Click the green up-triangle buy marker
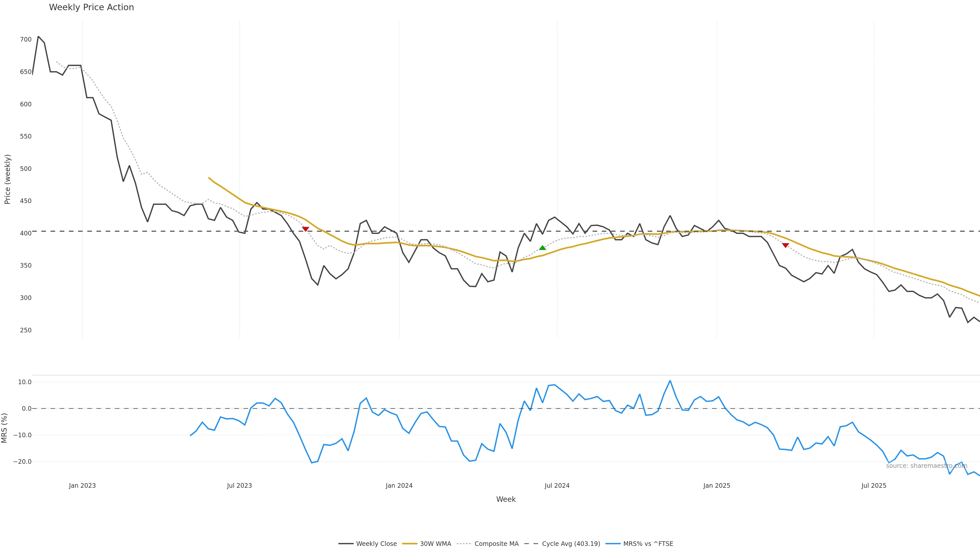Viewport: 980px width, 551px height. (543, 248)
